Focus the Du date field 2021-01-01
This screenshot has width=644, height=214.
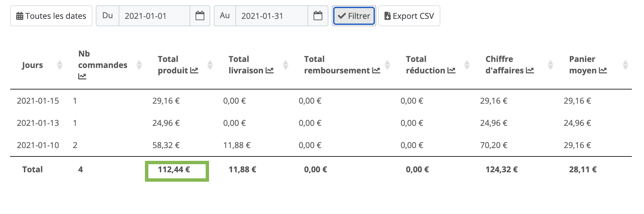(154, 16)
